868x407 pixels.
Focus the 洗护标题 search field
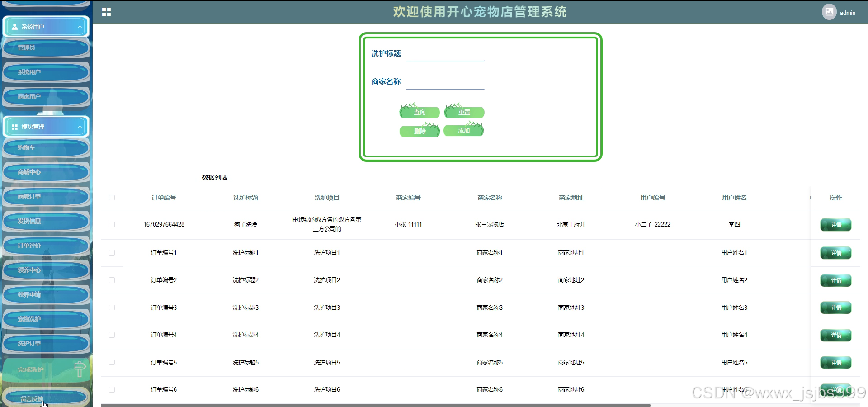(445, 54)
